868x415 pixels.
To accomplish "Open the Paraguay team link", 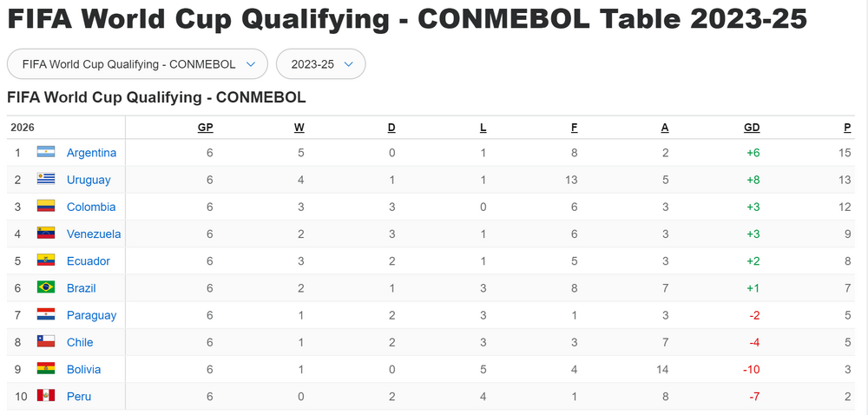I will (91, 315).
